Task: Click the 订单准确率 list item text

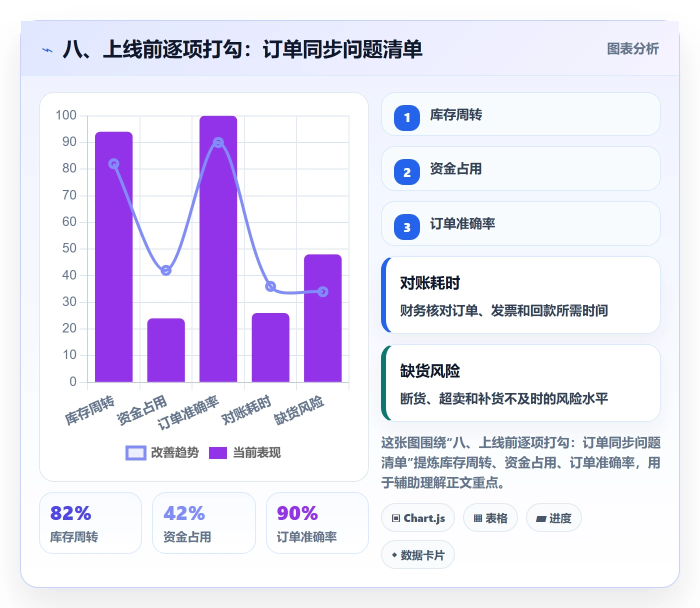Action: coord(462,223)
